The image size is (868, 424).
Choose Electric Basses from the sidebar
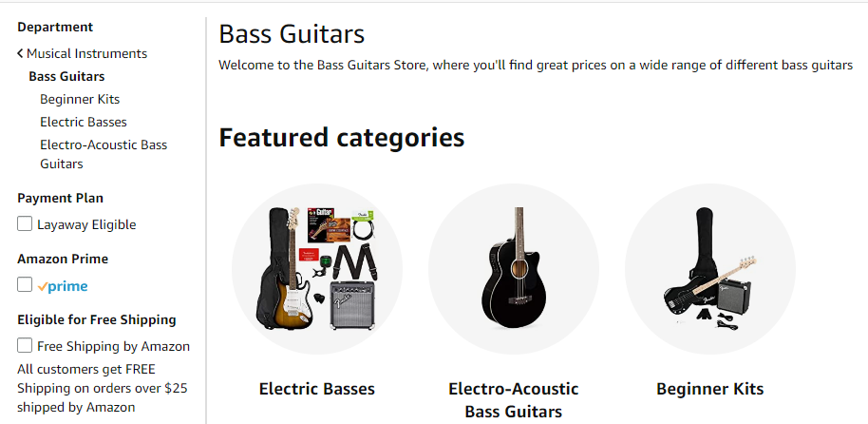coord(84,122)
